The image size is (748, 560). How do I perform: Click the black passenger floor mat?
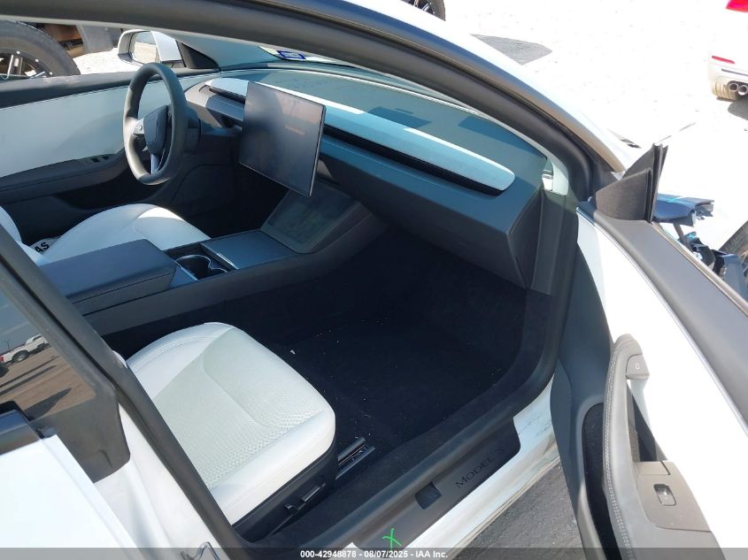pyautogui.click(x=398, y=372)
